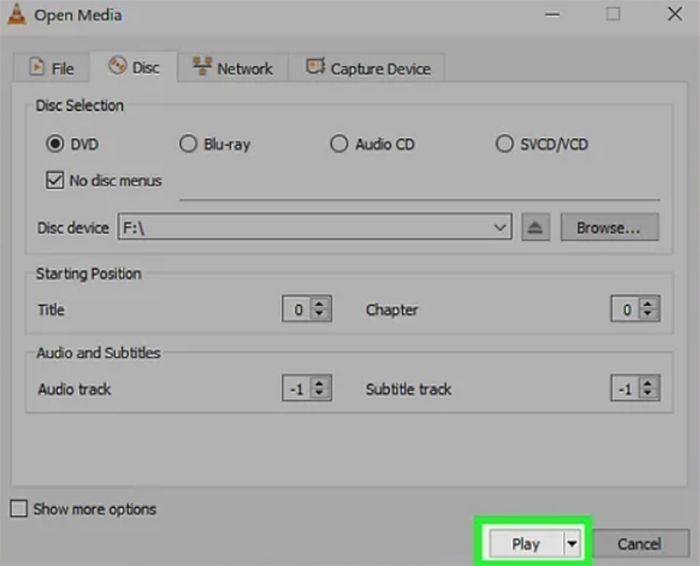Click into the Title number field
This screenshot has width=700, height=566.
pyautogui.click(x=297, y=309)
